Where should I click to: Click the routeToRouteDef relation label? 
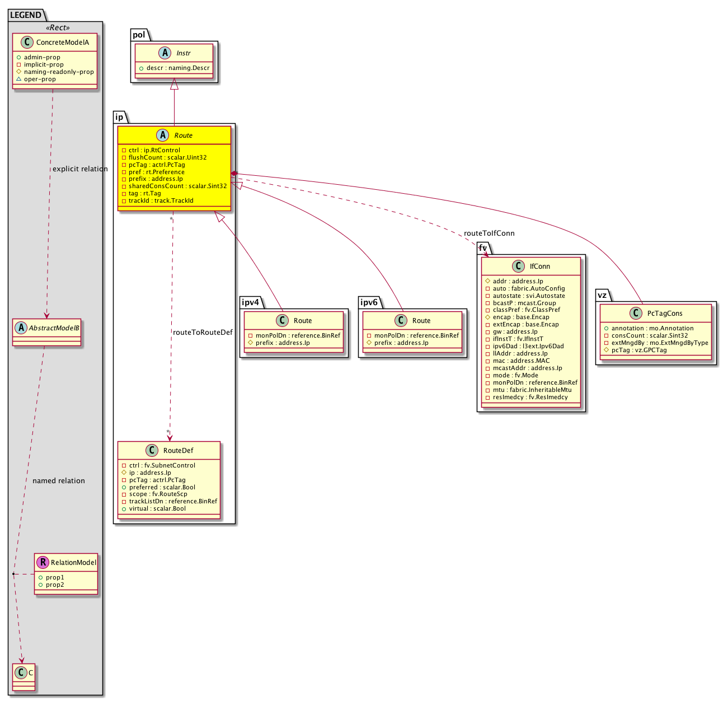point(203,332)
